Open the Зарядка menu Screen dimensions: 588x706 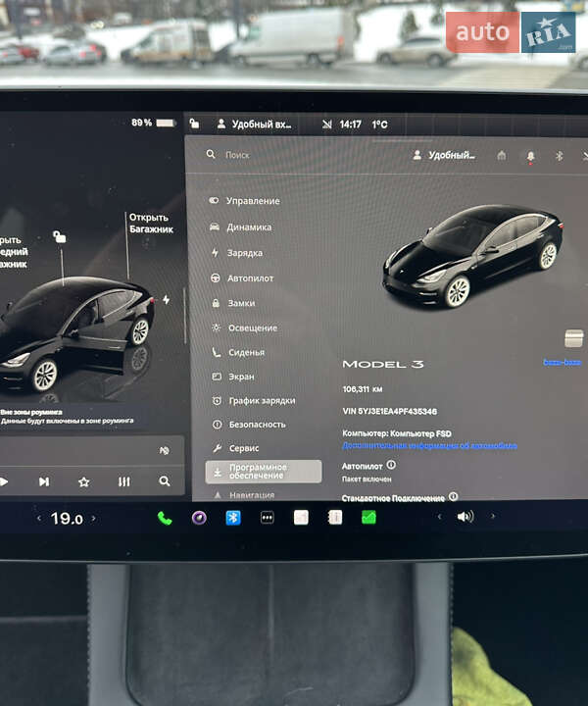[236, 253]
